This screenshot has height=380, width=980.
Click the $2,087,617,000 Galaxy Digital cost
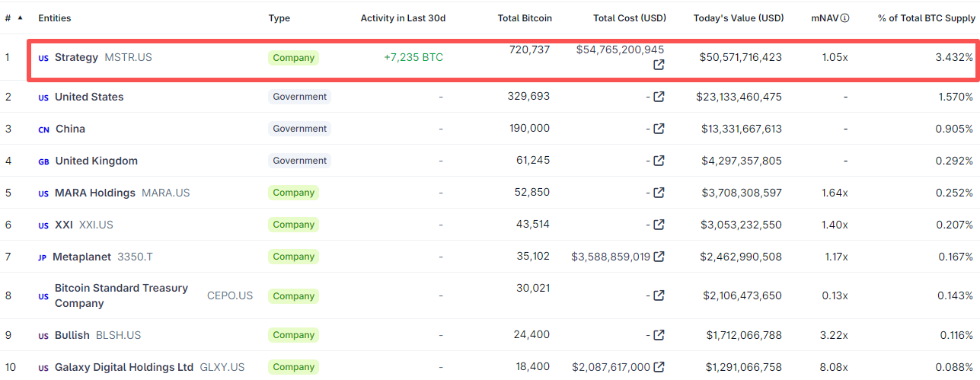point(611,367)
